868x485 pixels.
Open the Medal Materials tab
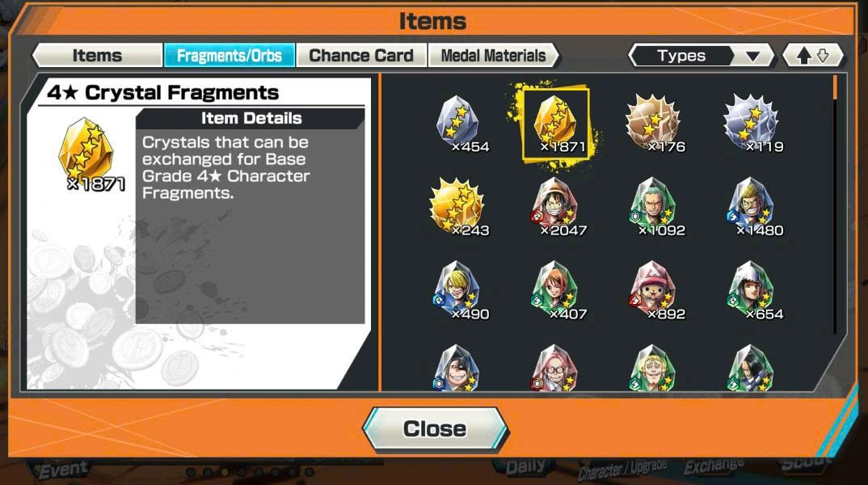[x=493, y=55]
